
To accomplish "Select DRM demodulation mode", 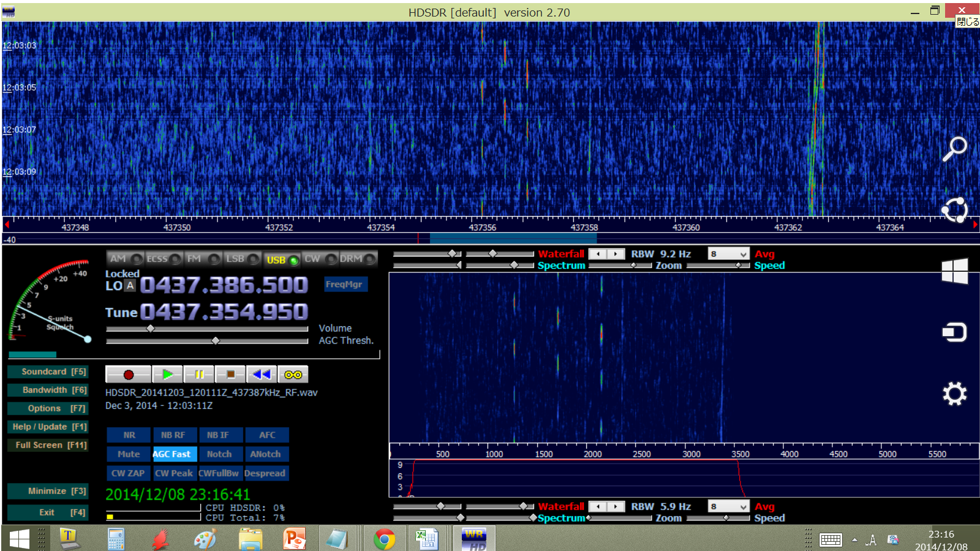I will tap(358, 259).
